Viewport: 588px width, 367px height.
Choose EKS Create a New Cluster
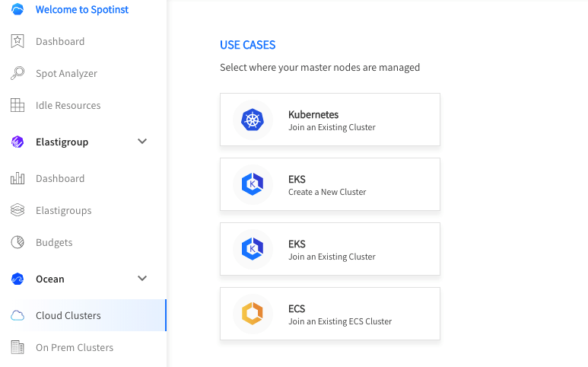tap(329, 184)
